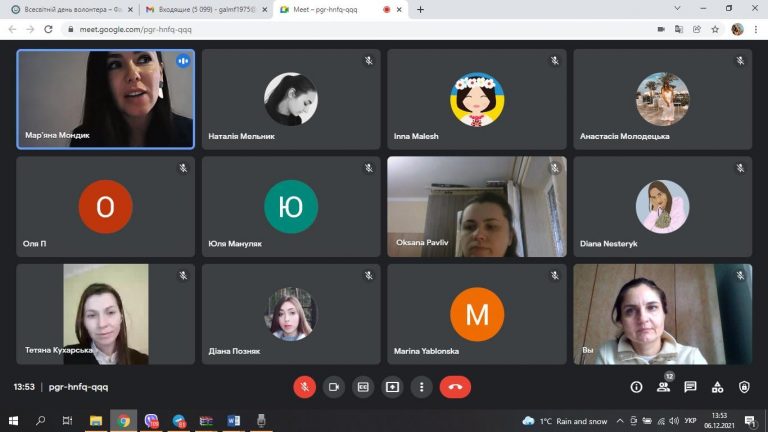Toggle the camera button
This screenshot has height=432, width=768.
point(334,387)
